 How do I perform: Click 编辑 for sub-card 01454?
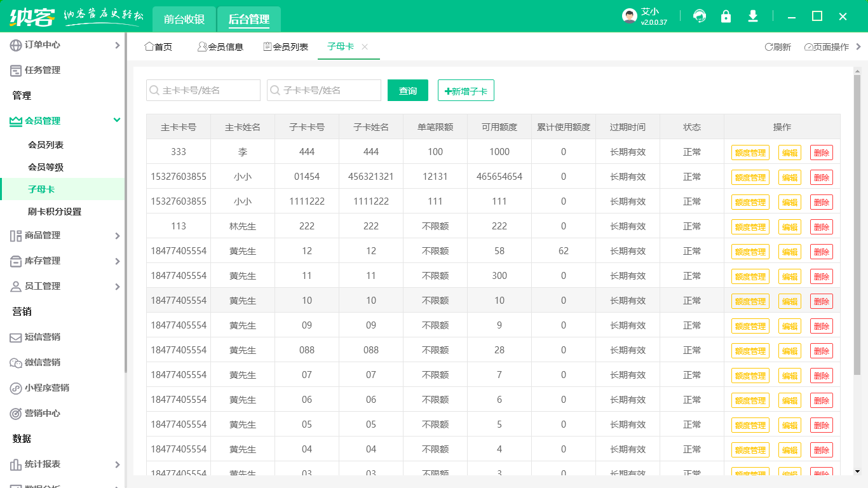tap(790, 177)
